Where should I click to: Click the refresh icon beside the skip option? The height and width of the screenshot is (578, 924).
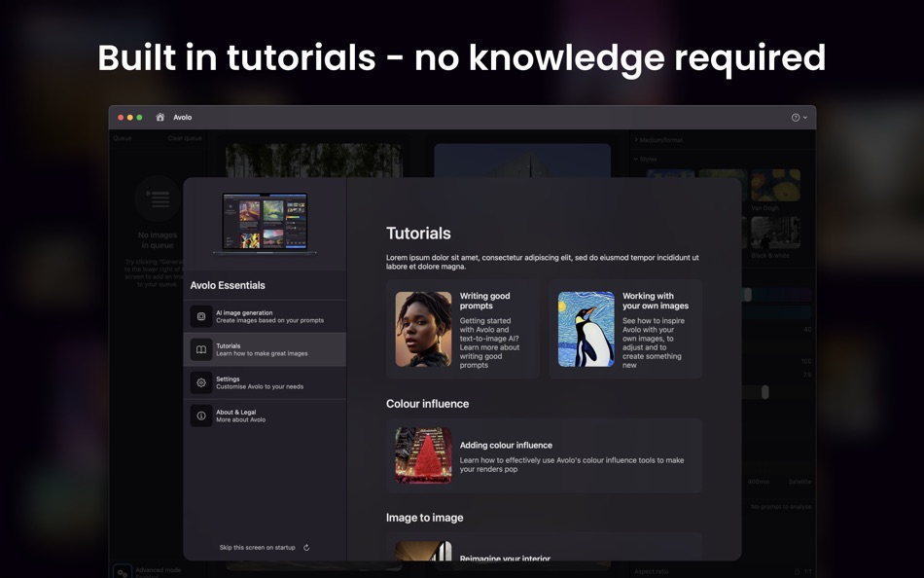306,547
